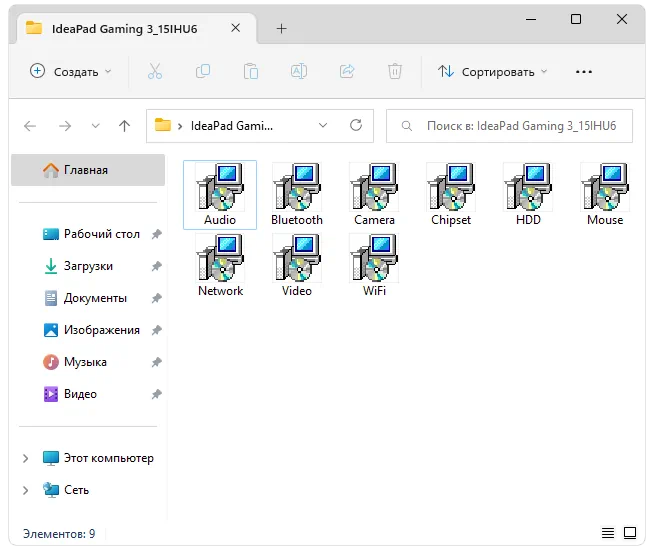This screenshot has height=552, width=651.
Task: Select the Camera driver installer icon
Action: click(374, 187)
